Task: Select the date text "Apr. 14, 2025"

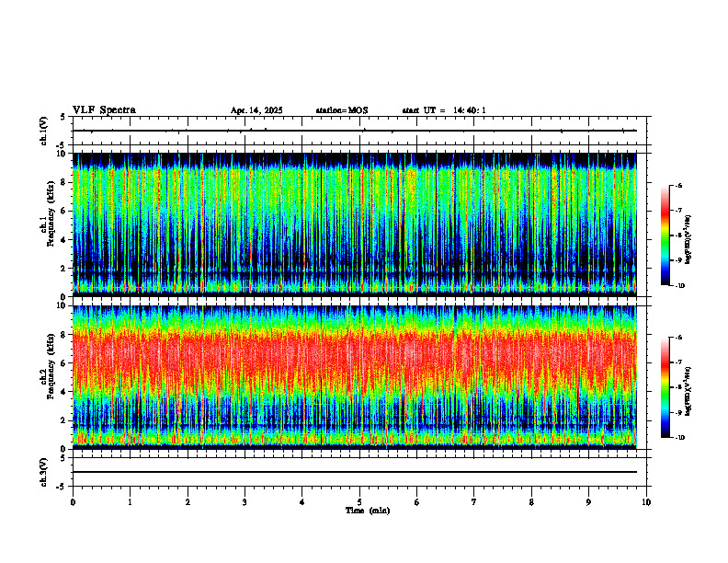Action: (x=256, y=110)
